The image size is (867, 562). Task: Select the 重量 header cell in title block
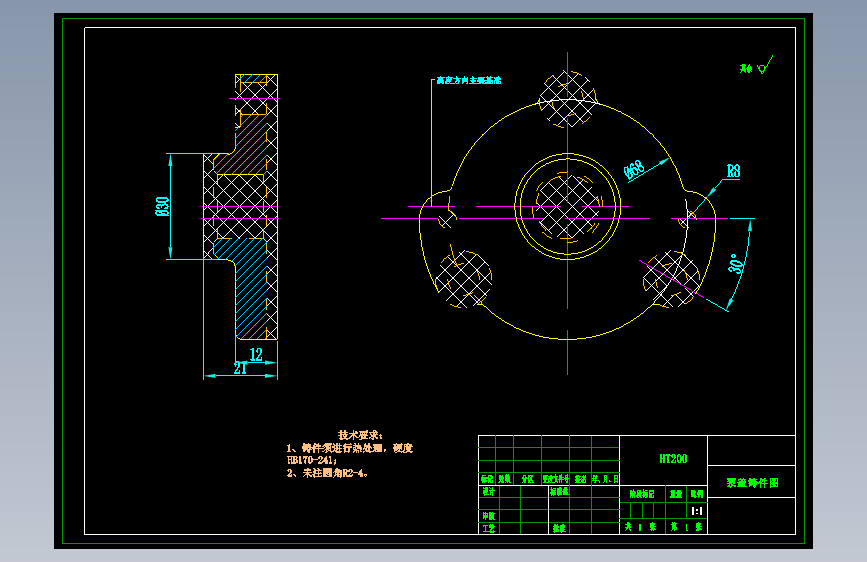tap(676, 494)
